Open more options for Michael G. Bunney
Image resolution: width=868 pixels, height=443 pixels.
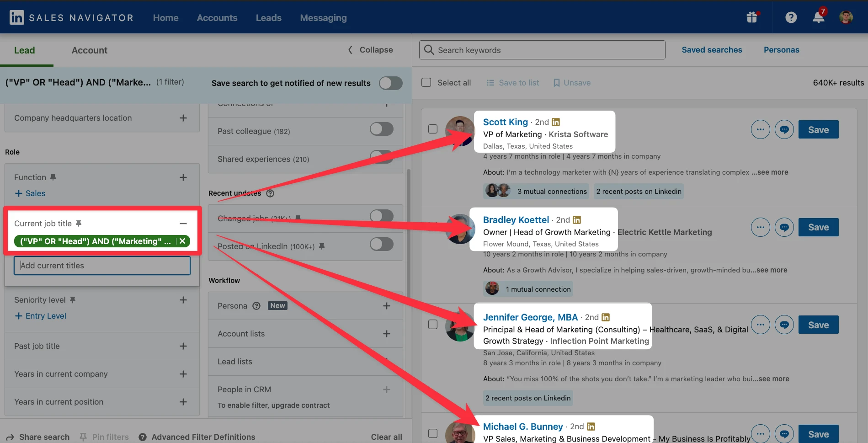(761, 433)
